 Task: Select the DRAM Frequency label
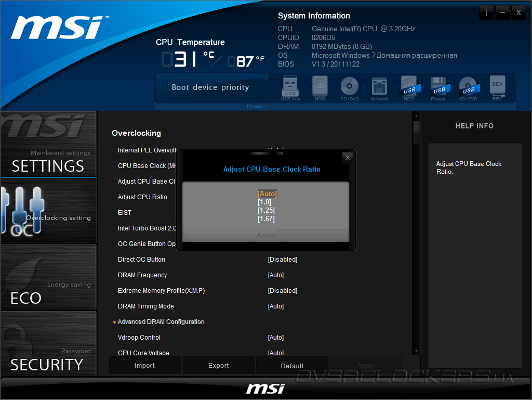point(142,275)
